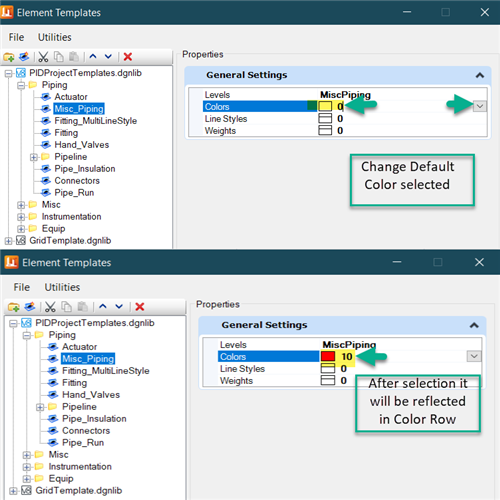Expand GridTemplate.dgnlib in top tree
This screenshot has height=500, width=500.
pyautogui.click(x=8, y=241)
